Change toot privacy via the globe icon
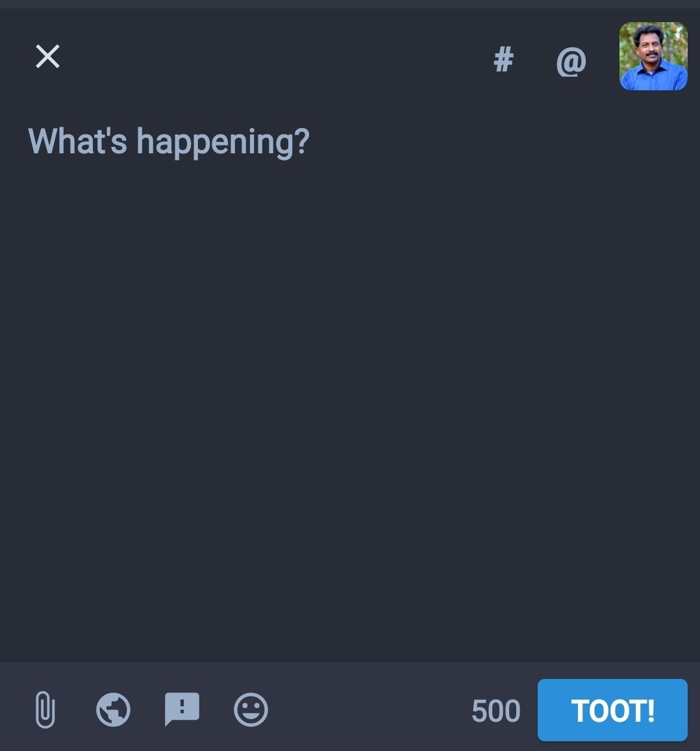Viewport: 700px width, 751px height. point(113,709)
